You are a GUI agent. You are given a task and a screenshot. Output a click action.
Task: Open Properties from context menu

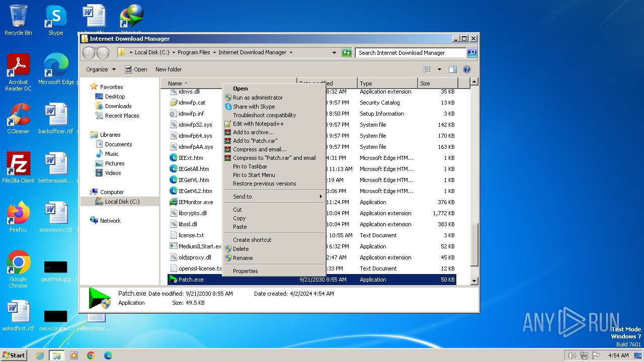tap(274, 271)
